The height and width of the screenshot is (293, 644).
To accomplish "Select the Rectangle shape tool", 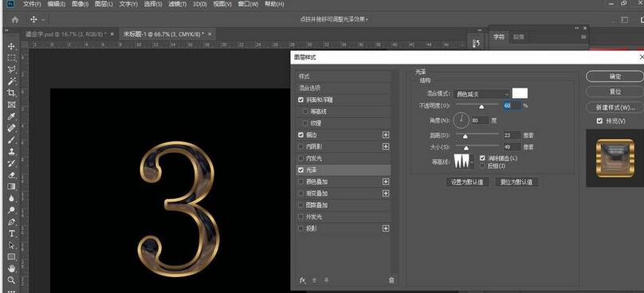I will pos(11,257).
